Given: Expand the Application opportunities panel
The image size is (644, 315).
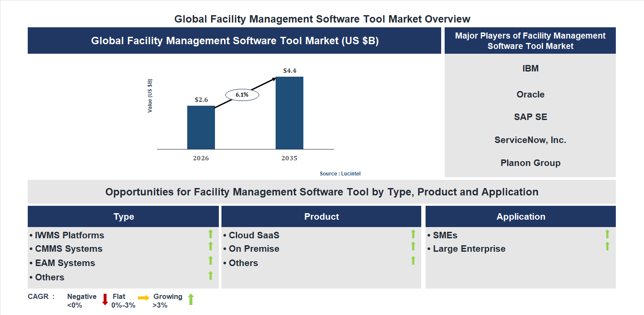Looking at the screenshot, I should 520,216.
